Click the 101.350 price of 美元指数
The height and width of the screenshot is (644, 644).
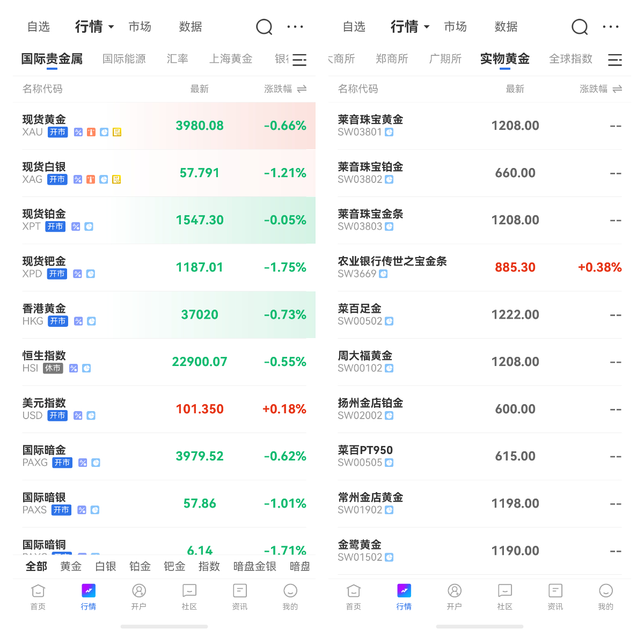pos(200,409)
